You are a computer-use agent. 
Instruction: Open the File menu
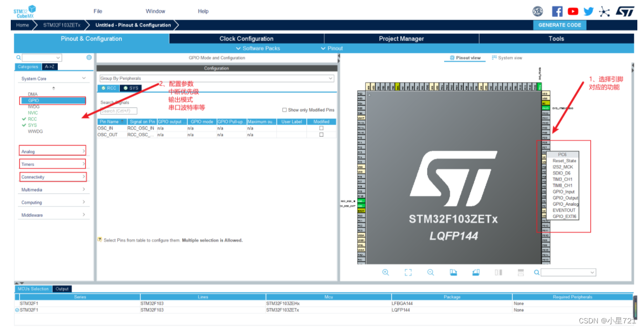click(x=98, y=11)
